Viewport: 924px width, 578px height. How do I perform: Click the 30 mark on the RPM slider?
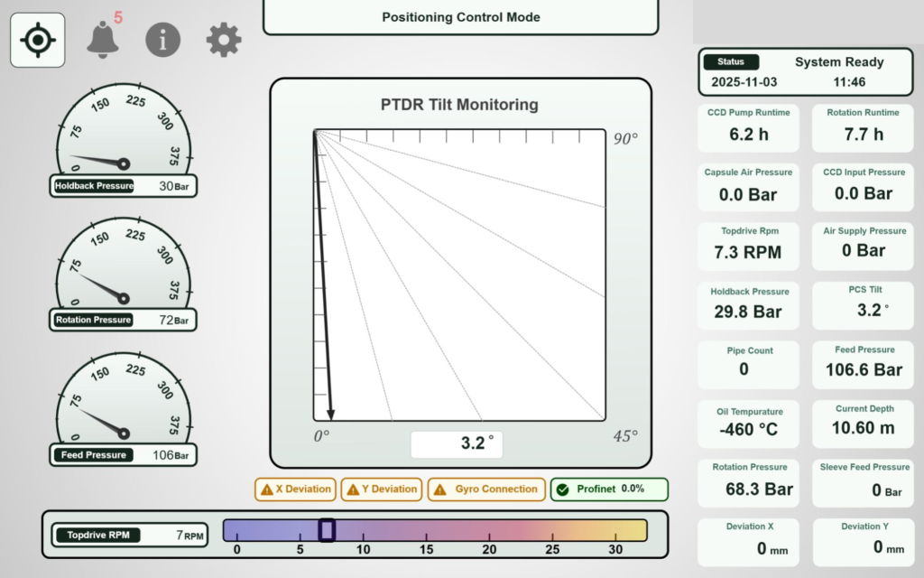[x=615, y=549]
